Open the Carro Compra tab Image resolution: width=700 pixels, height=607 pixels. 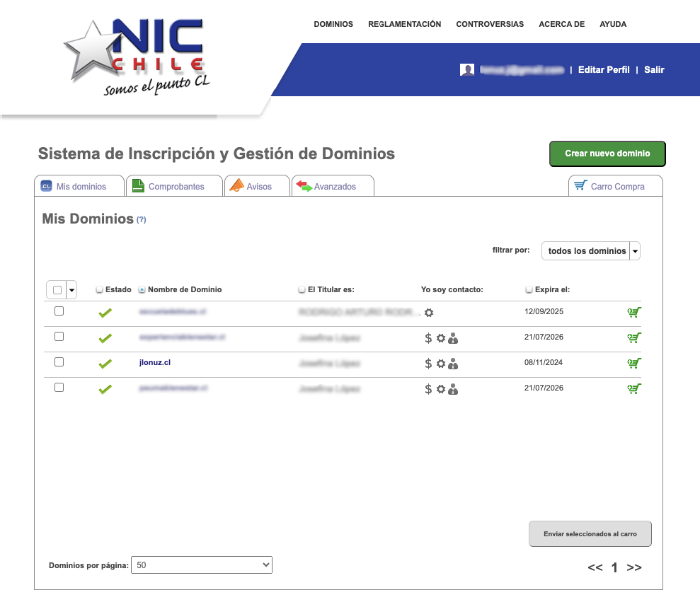coord(616,187)
